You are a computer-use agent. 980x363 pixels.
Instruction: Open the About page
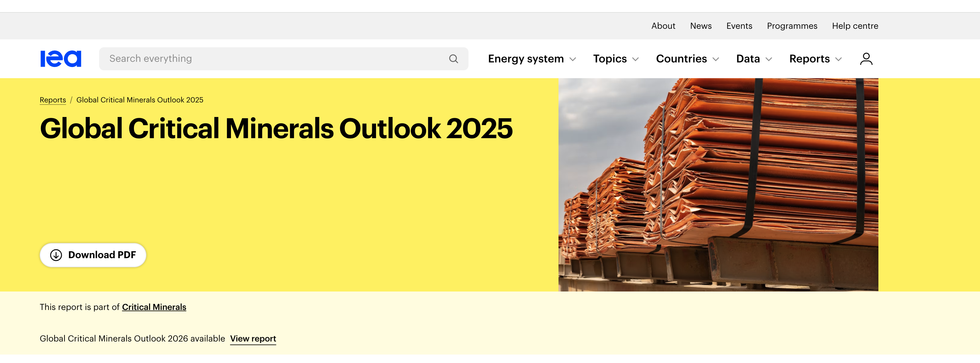(x=663, y=26)
